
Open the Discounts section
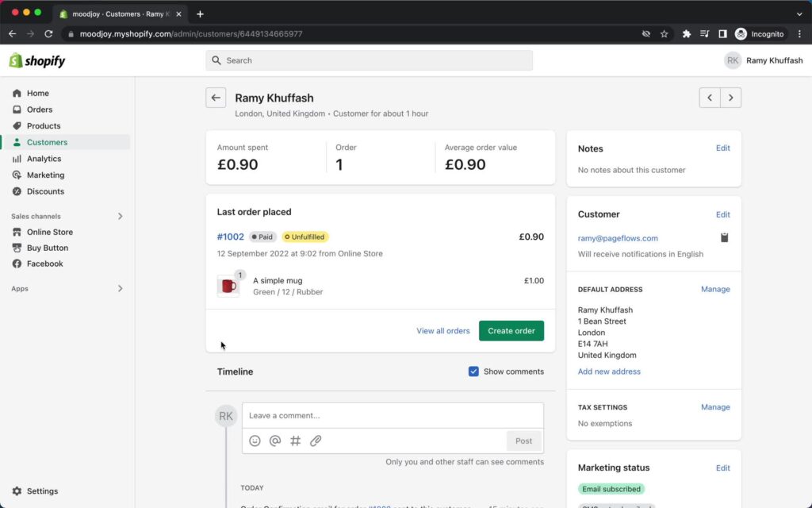pyautogui.click(x=44, y=191)
